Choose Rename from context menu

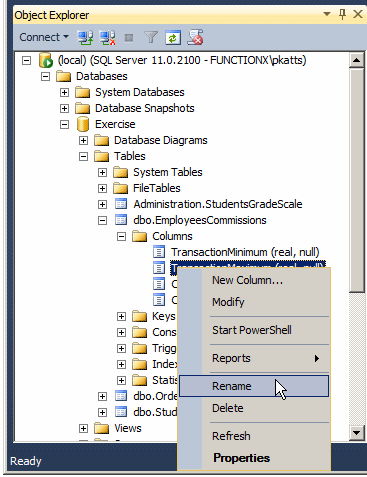[254, 386]
